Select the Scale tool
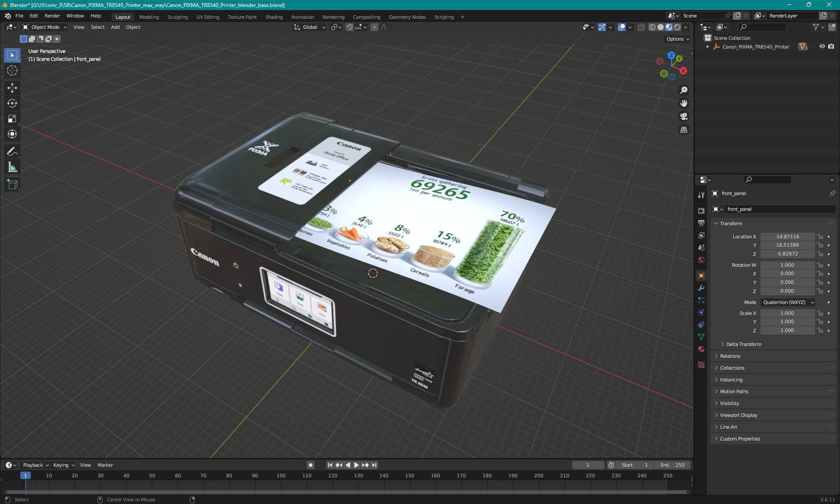The height and width of the screenshot is (504, 840). (x=12, y=119)
